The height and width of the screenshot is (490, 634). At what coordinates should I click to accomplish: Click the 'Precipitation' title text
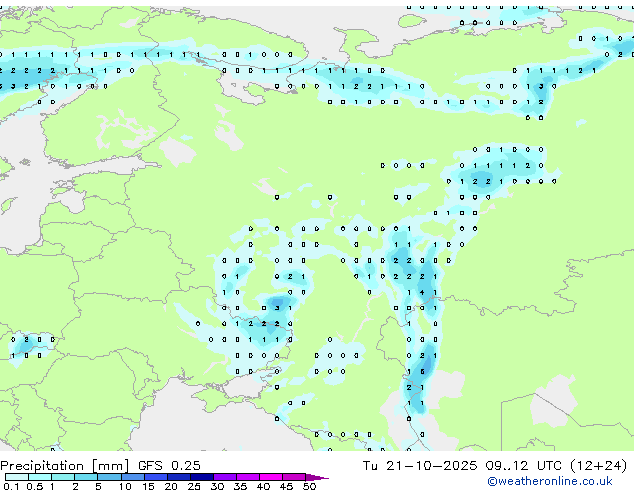42,466
